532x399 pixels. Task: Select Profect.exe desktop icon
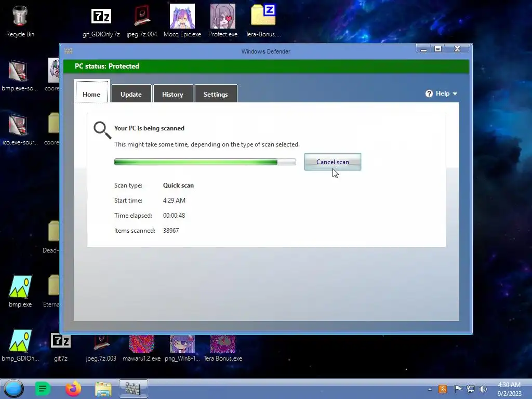point(222,21)
